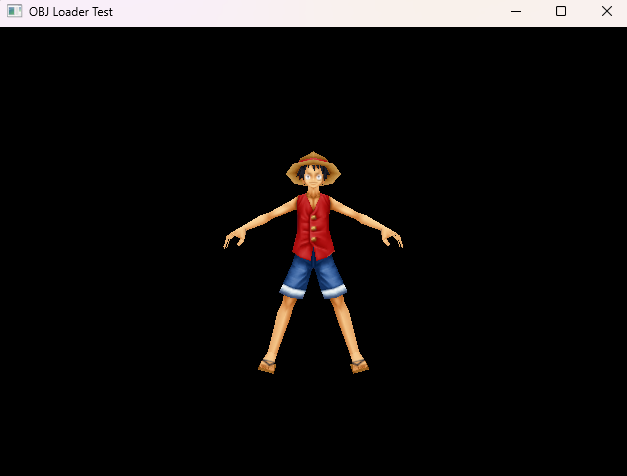Close the OBJ Loader Test window

tap(606, 11)
